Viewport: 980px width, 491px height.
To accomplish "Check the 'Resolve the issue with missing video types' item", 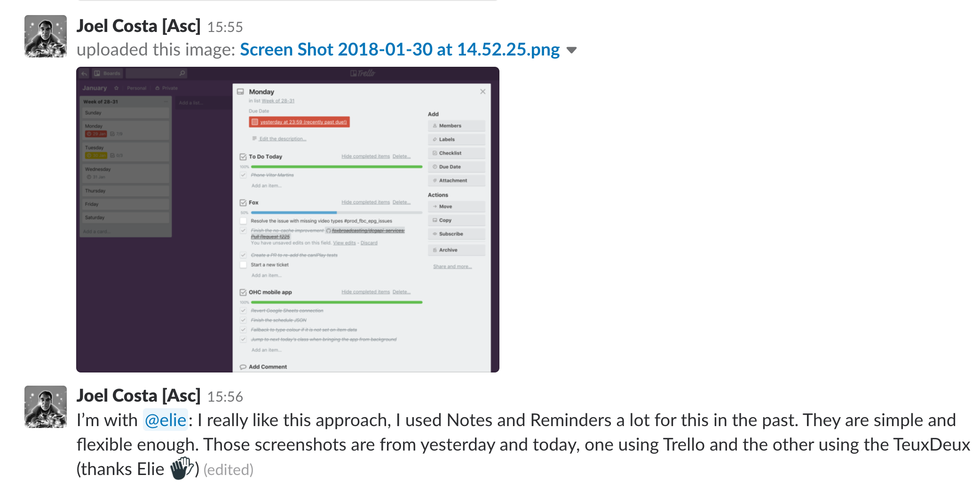I will [244, 221].
